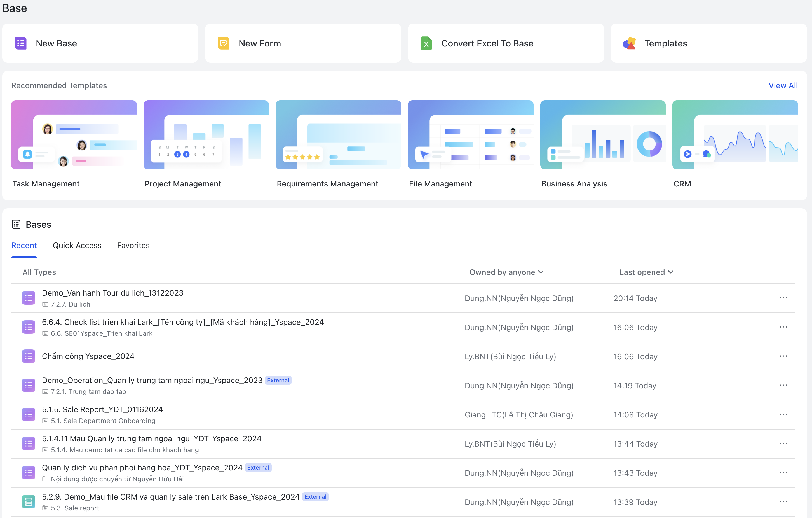Open the Favorites tab
The width and height of the screenshot is (812, 518).
pyautogui.click(x=133, y=245)
